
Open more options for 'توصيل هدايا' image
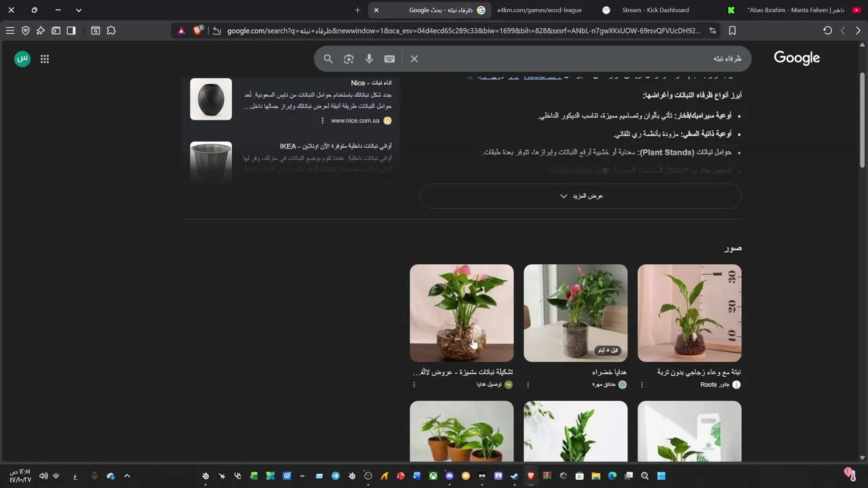click(x=414, y=384)
